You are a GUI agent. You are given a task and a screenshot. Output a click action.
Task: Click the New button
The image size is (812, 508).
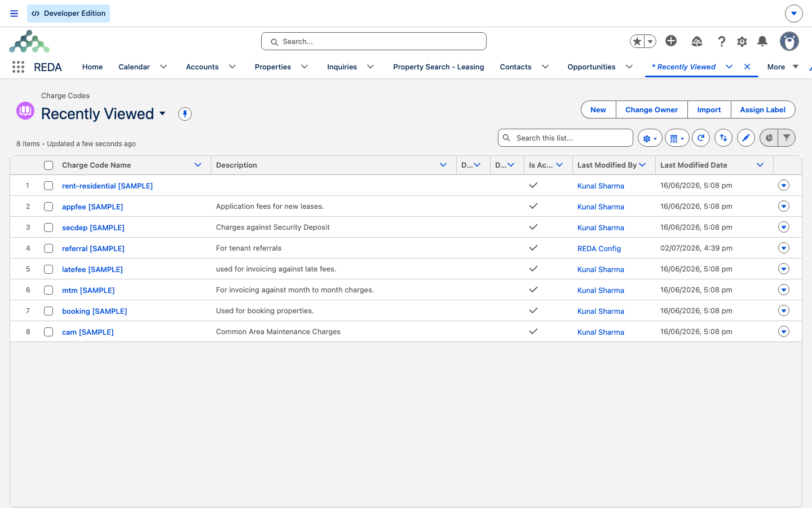[x=598, y=110]
